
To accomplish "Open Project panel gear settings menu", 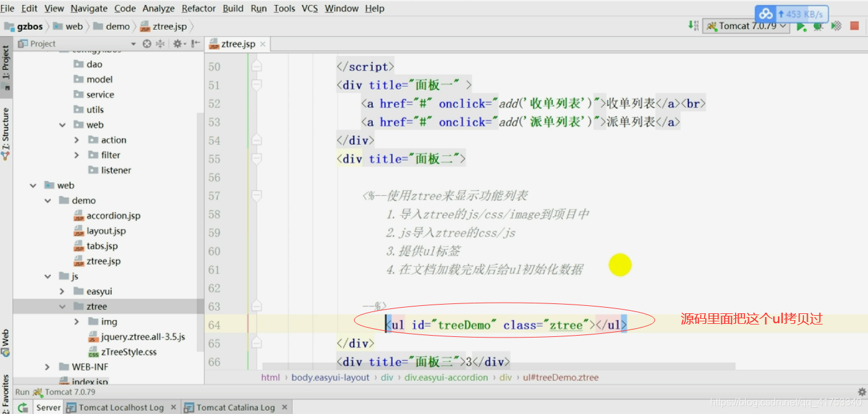I will (x=178, y=44).
